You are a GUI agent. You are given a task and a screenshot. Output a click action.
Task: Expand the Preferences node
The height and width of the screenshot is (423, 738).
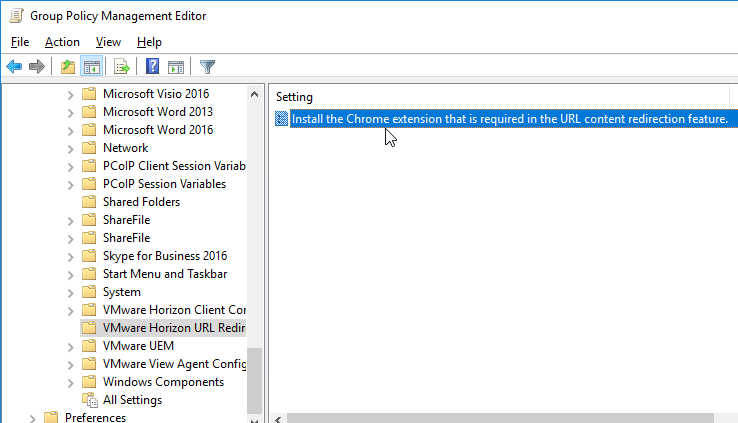point(32,418)
